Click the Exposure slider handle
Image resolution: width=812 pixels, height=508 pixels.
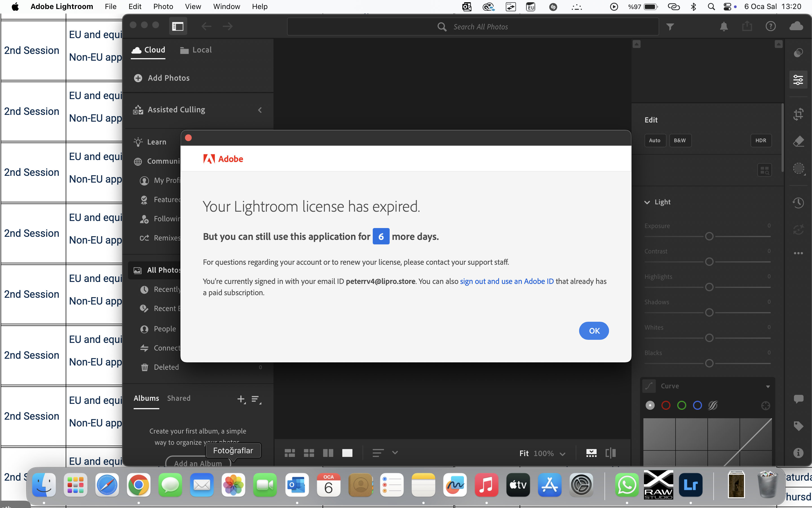(x=709, y=237)
